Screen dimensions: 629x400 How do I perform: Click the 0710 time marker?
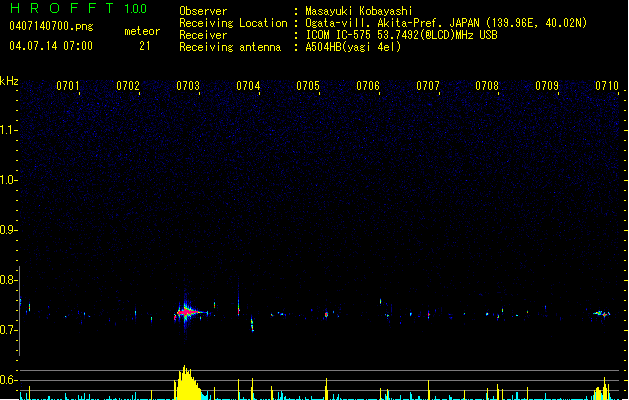tap(607, 86)
